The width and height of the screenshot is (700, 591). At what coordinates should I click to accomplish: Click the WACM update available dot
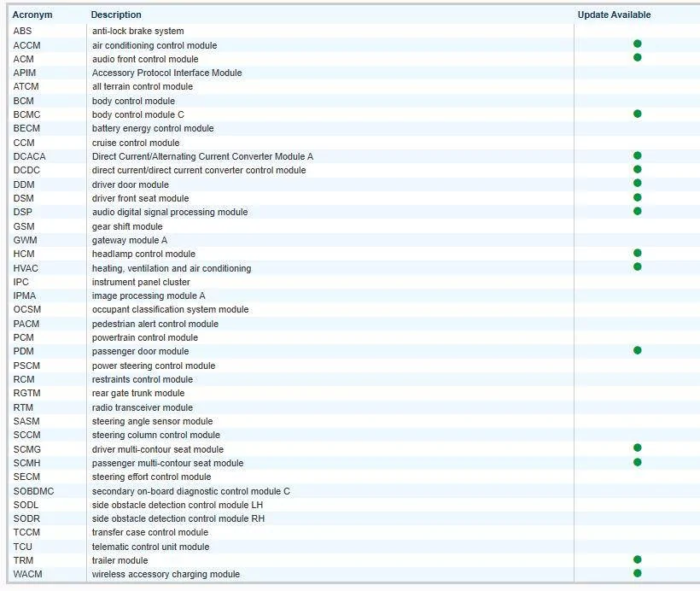[x=637, y=573]
